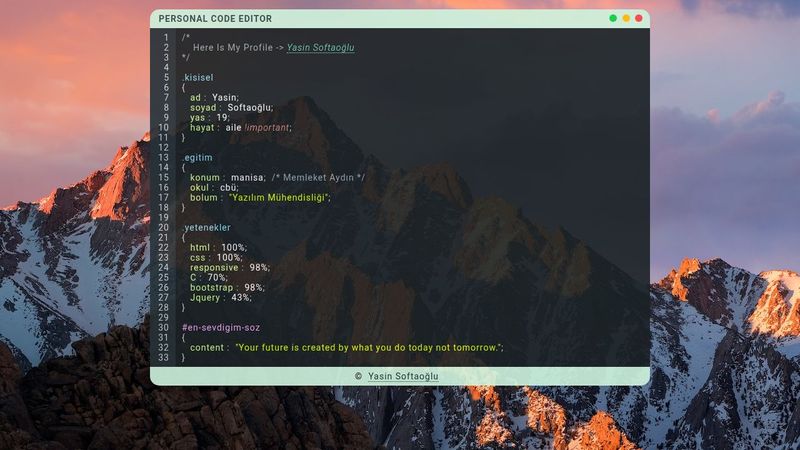Click the bootstrap property on line 26
Viewport: 800px width, 450px height.
tap(211, 287)
